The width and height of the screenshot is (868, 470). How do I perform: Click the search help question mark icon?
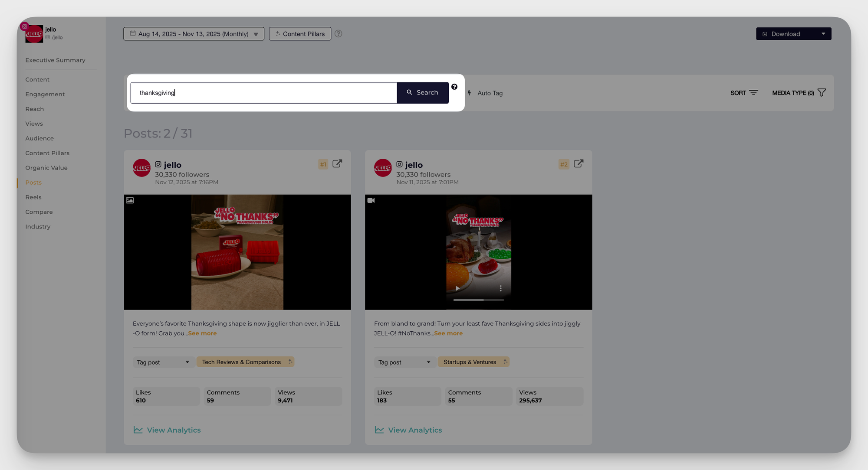tap(454, 87)
